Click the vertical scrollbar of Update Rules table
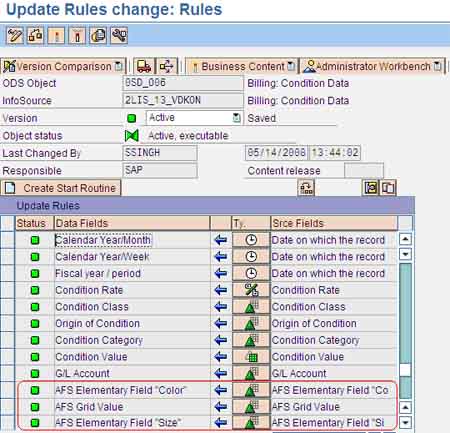The image size is (450, 433). pyautogui.click(x=405, y=330)
